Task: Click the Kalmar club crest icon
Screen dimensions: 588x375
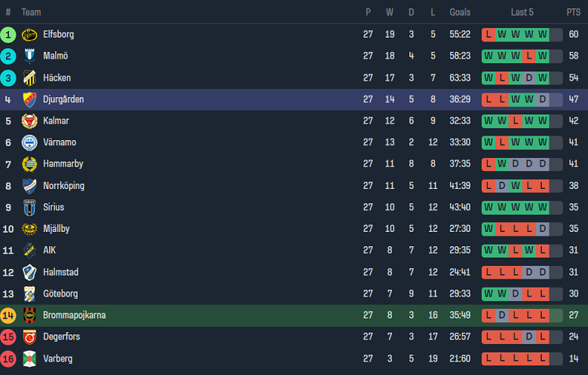Action: 29,121
